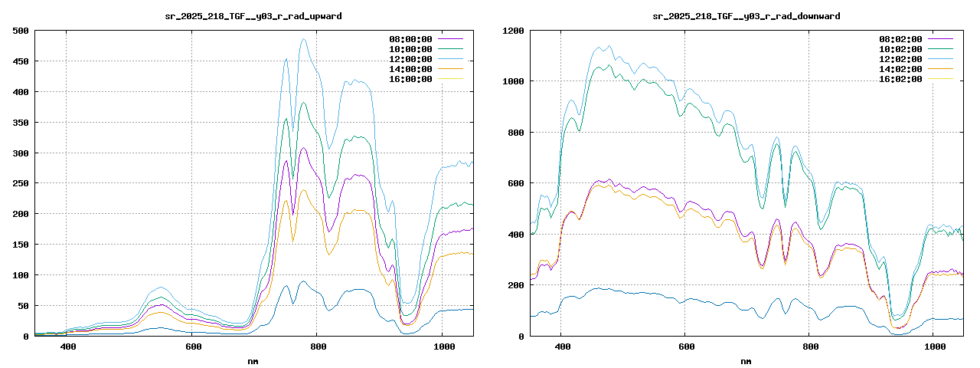
Task: Click y-axis tick 800 on downward chart
Action: 516,133
